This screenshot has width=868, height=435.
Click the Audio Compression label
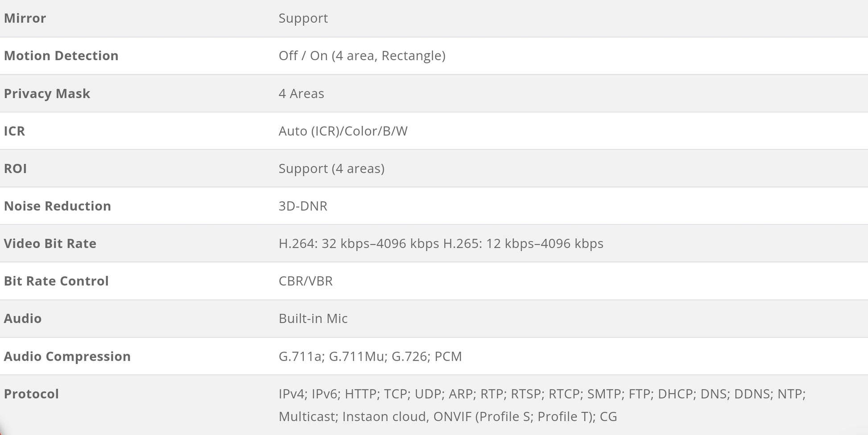click(x=67, y=356)
